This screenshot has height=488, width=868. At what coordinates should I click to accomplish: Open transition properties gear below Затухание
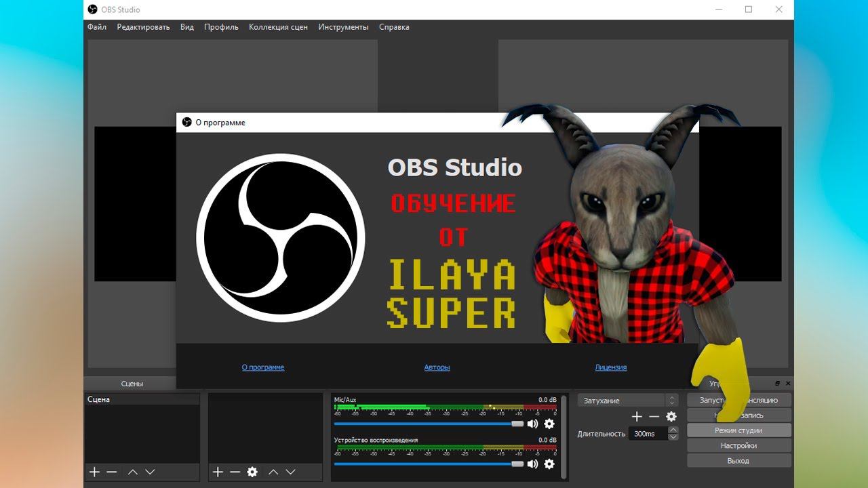[671, 417]
